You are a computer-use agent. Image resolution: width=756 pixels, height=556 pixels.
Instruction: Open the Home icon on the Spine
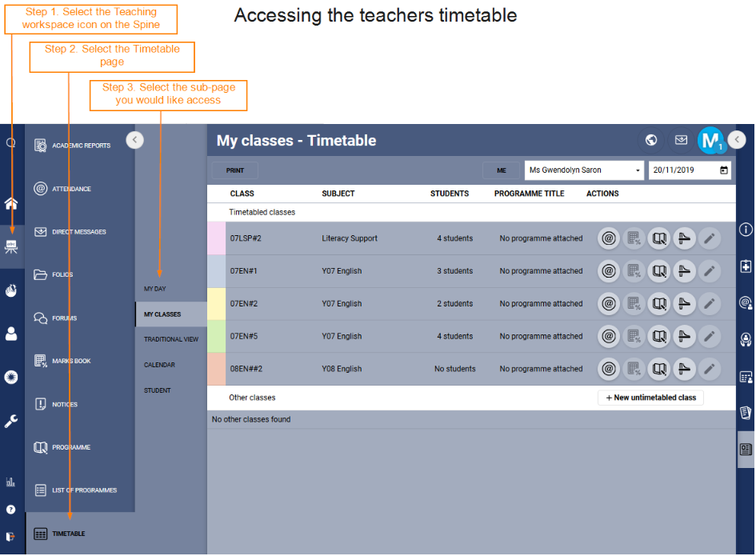tap(12, 203)
